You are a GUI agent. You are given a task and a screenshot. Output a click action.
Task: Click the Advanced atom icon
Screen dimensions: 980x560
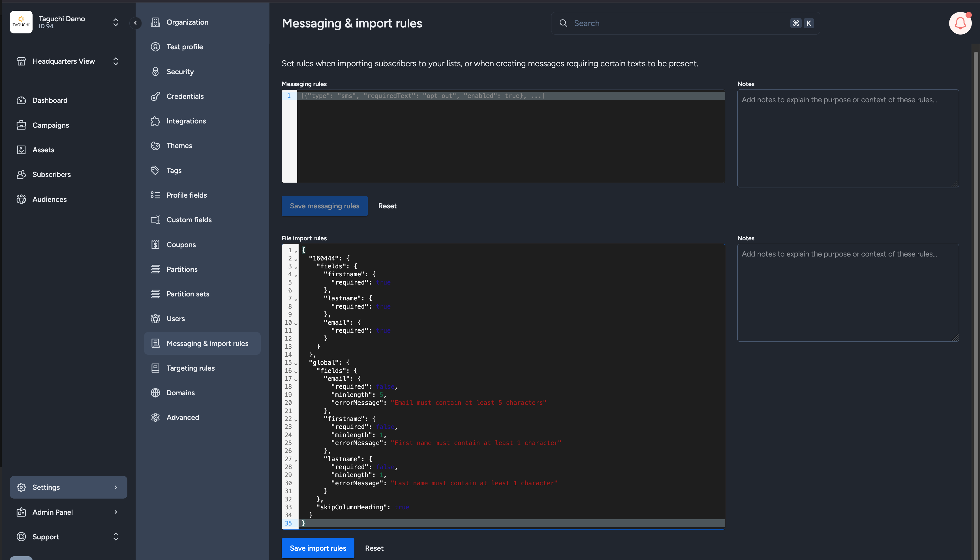click(155, 417)
